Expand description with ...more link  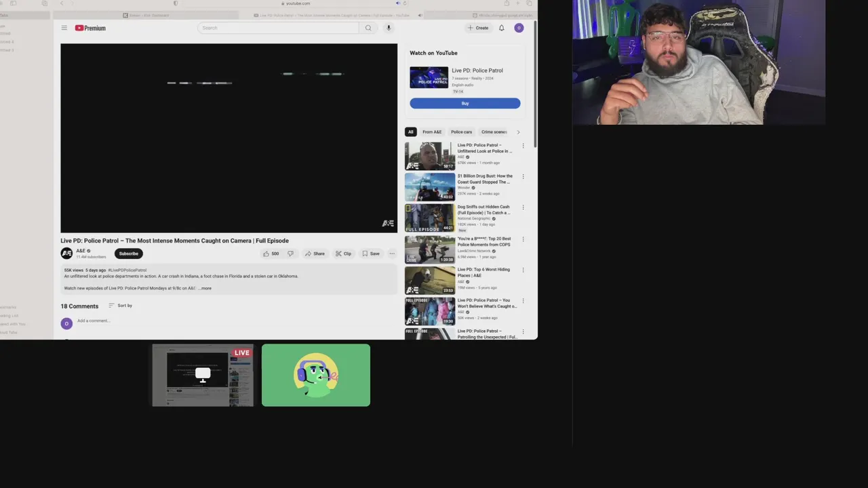pos(205,288)
